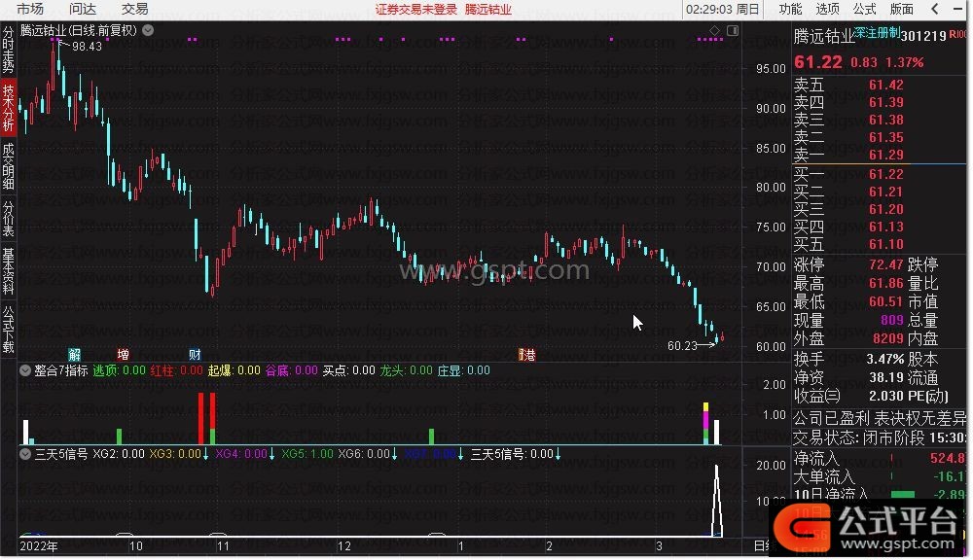Click the 买四 price 61.13
Image resolution: width=973 pixels, height=560 pixels.
tap(886, 227)
